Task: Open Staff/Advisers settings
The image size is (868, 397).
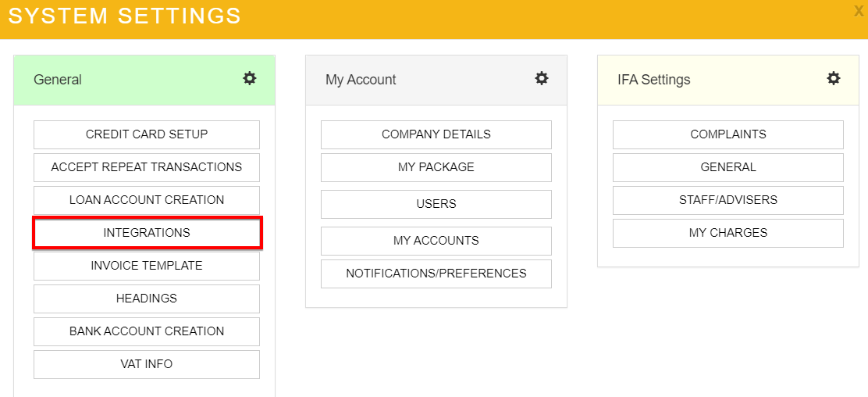Action: (x=728, y=200)
